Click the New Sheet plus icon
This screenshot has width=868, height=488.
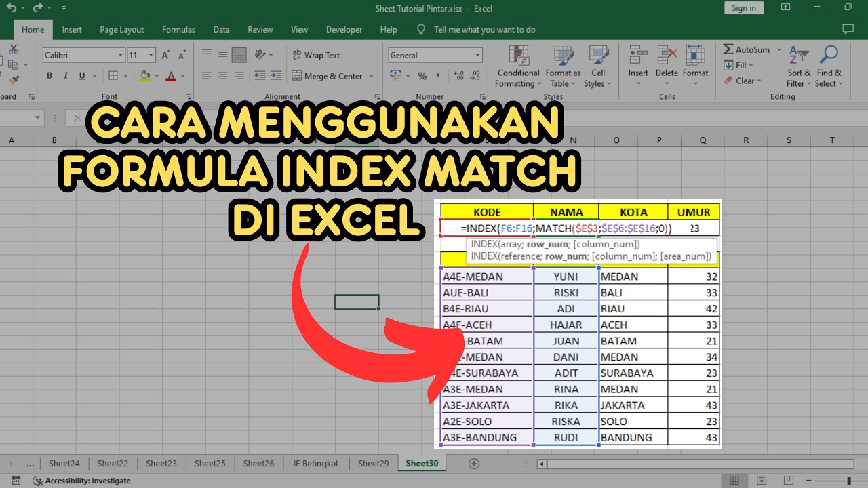(x=474, y=464)
